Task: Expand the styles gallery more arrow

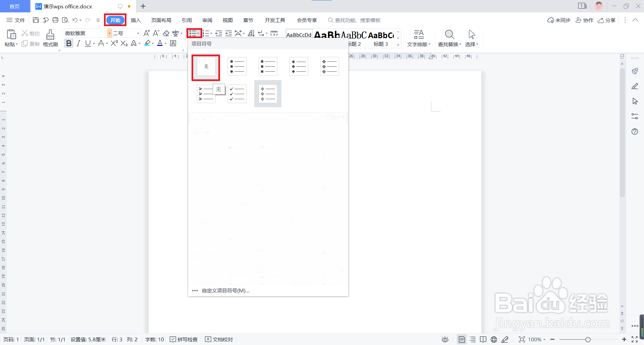Action: click(398, 44)
